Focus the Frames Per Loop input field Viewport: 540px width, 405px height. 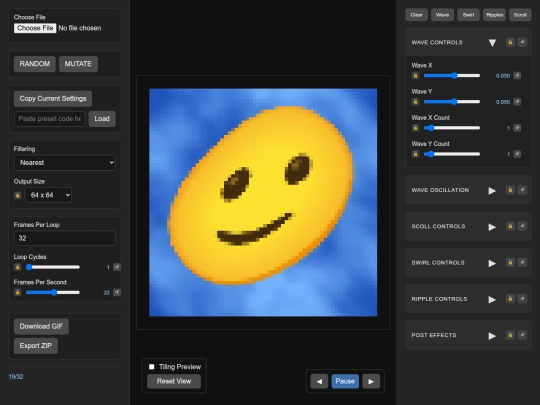coord(65,238)
